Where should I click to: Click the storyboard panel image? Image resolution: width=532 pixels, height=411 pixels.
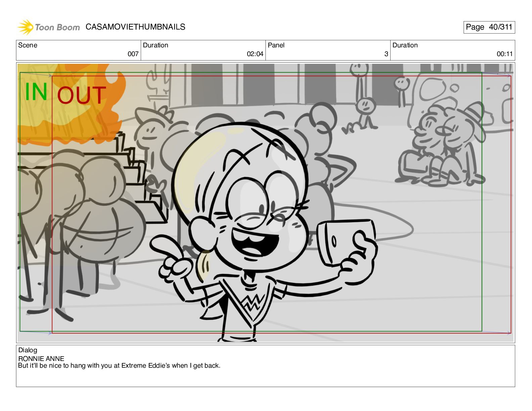pyautogui.click(x=266, y=203)
